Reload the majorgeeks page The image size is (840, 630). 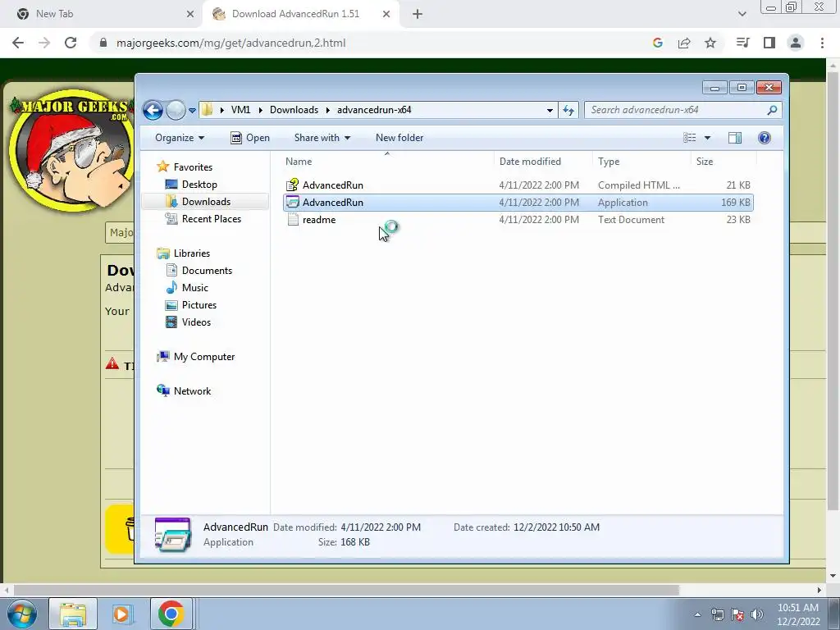tap(71, 43)
